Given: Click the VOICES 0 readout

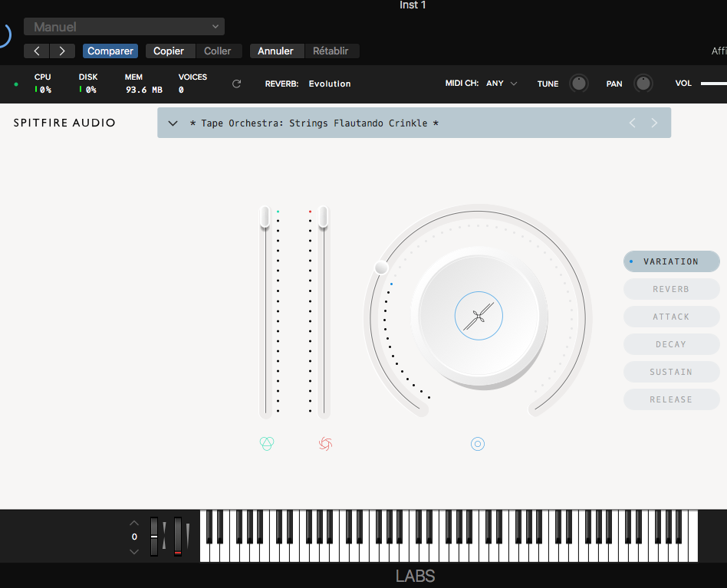Looking at the screenshot, I should (x=192, y=84).
